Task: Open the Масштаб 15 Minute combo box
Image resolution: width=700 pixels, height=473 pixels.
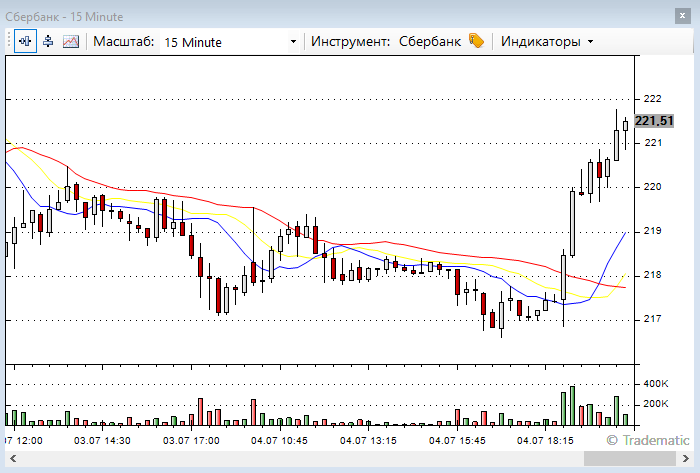Action: 229,42
